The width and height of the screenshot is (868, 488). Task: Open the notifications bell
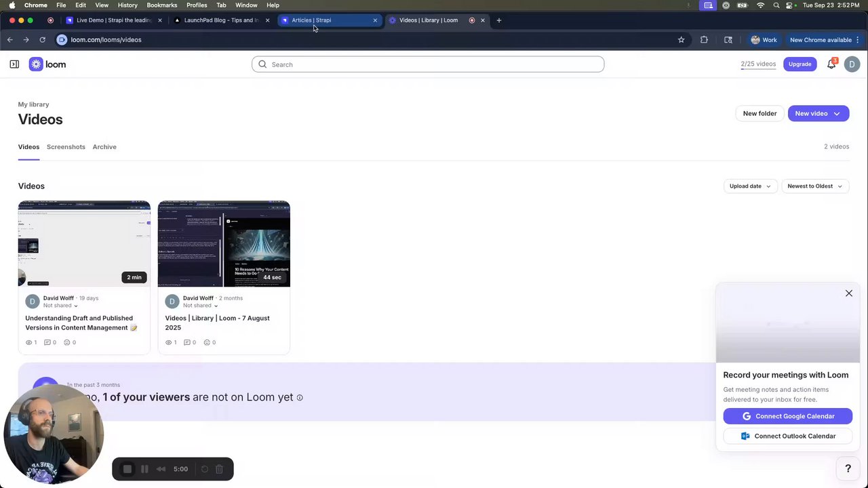[831, 64]
